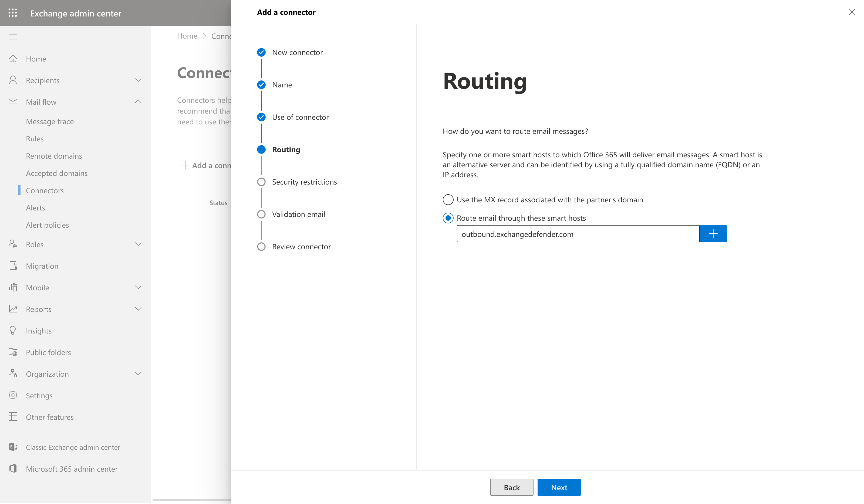Viewport: 864px width, 504px height.
Task: Open the Connectors page from sidebar
Action: 45,190
